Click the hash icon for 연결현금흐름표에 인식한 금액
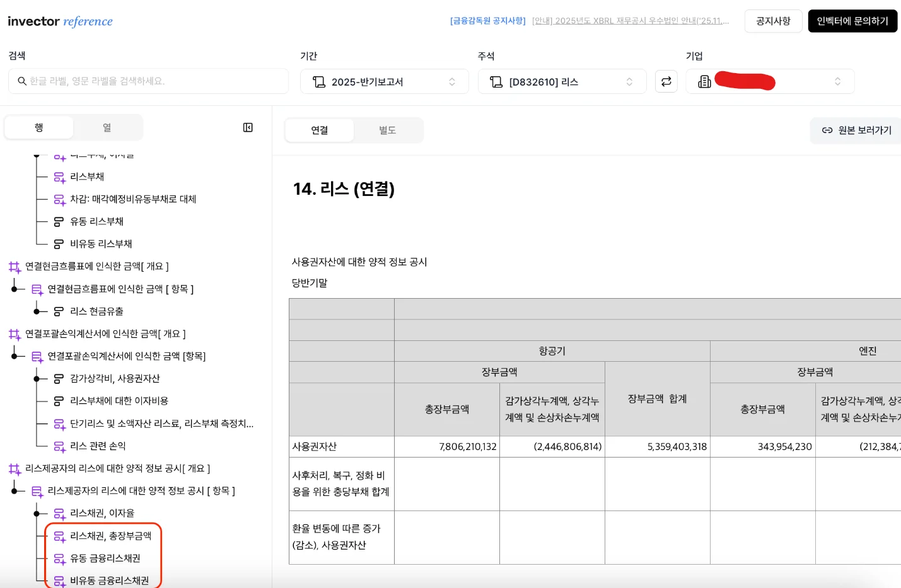The height and width of the screenshot is (588, 901). pos(15,267)
